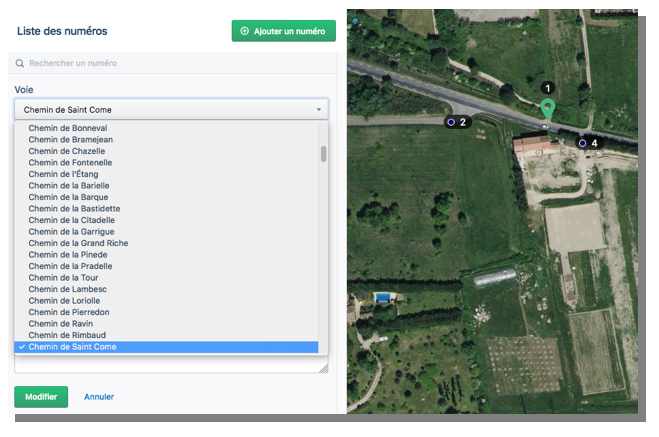Click the 'Ajouter un numéro' button

pyautogui.click(x=283, y=31)
